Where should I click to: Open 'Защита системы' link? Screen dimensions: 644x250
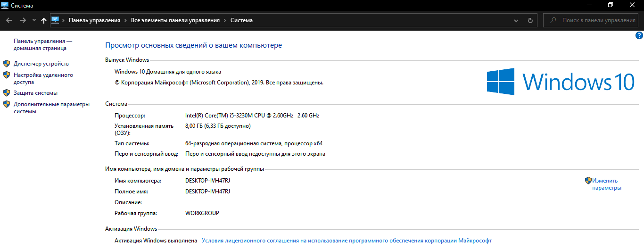[35, 93]
